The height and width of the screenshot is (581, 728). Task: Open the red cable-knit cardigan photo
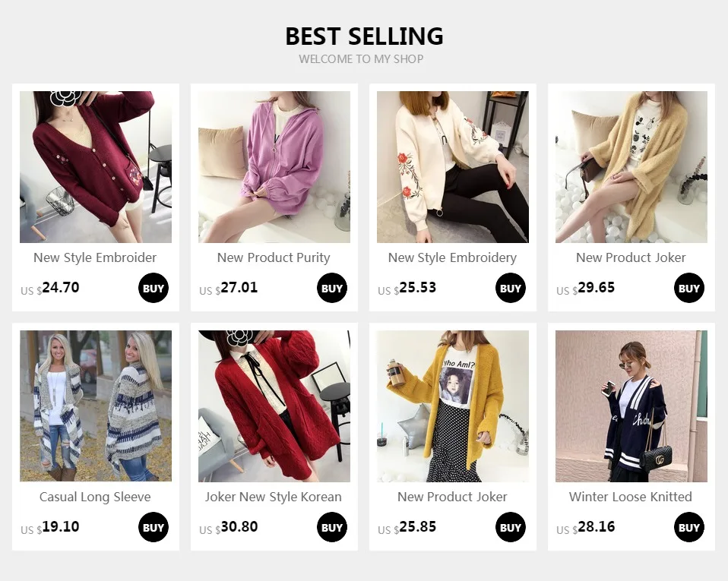(274, 406)
